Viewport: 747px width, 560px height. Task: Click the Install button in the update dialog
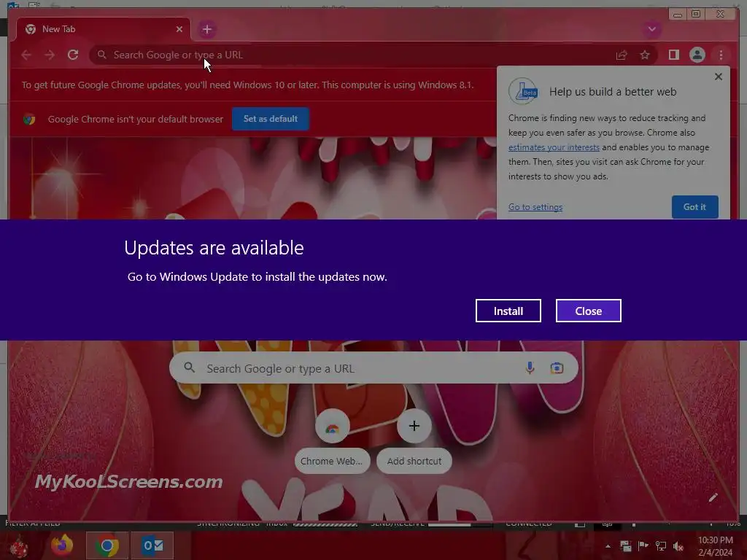(508, 311)
